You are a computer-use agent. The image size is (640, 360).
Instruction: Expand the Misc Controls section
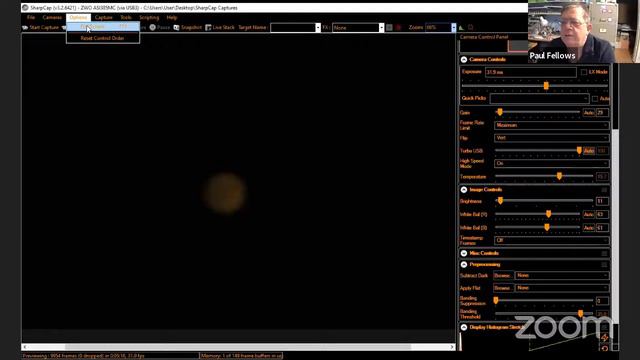(464, 253)
